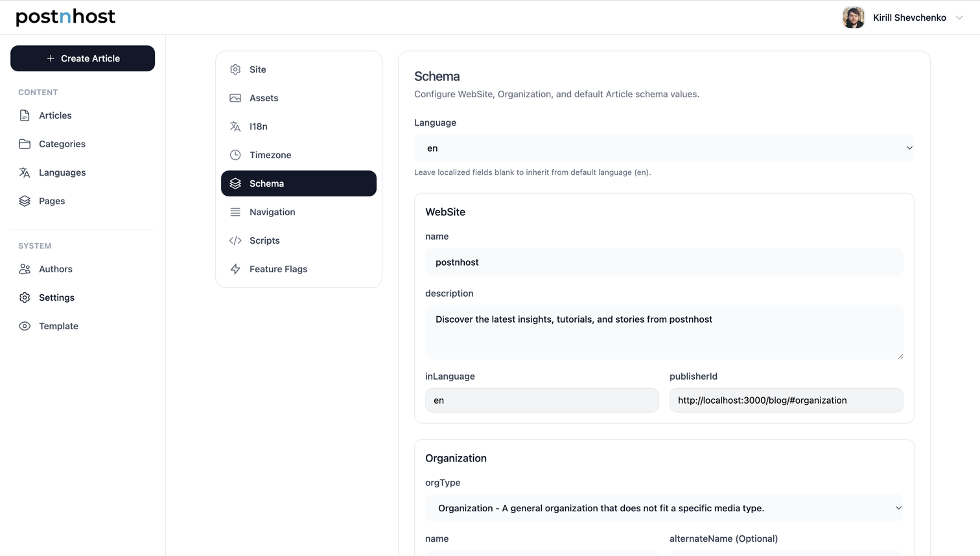Screen dimensions: 980x556
Task: Open Authors in sidebar
Action: [83, 269]
